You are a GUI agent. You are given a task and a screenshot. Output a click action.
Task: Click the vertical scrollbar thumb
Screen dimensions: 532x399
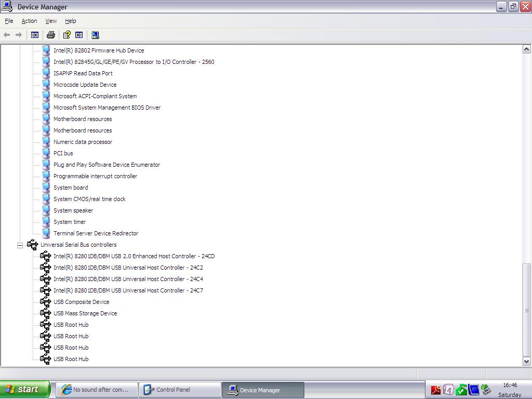point(526,310)
